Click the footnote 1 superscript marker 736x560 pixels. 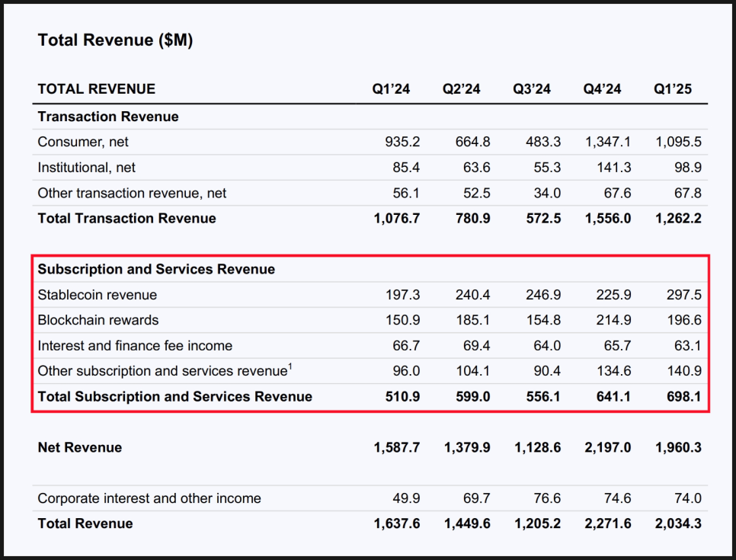[x=290, y=366]
